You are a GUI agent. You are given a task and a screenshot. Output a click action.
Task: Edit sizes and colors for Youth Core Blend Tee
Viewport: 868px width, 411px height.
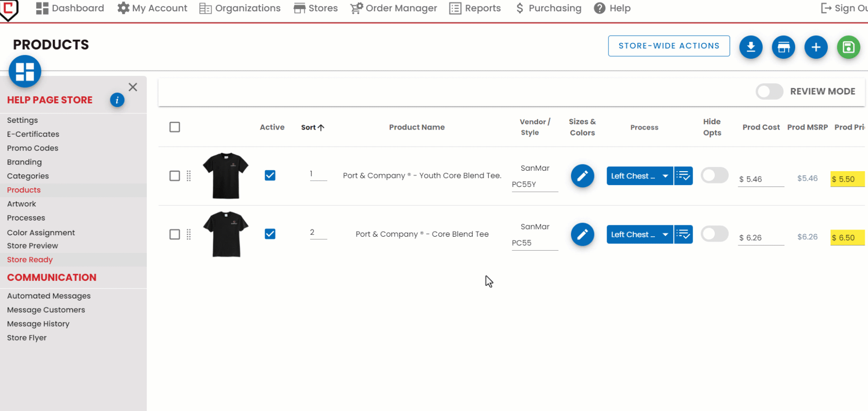coord(582,176)
